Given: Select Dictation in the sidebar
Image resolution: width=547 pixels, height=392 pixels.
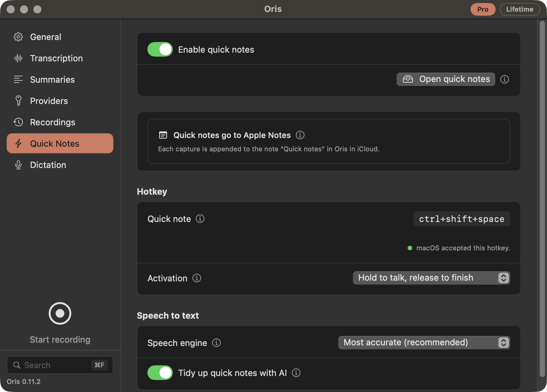Looking at the screenshot, I should coord(60,165).
